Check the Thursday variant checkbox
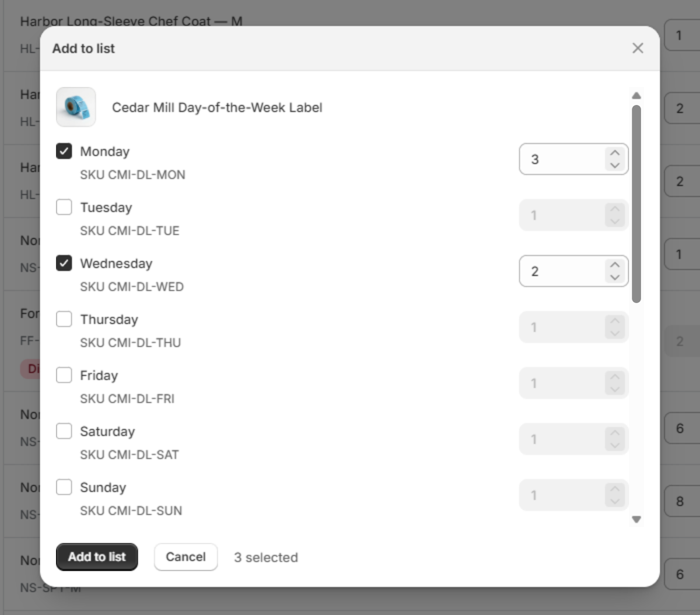700x615 pixels. (64, 319)
